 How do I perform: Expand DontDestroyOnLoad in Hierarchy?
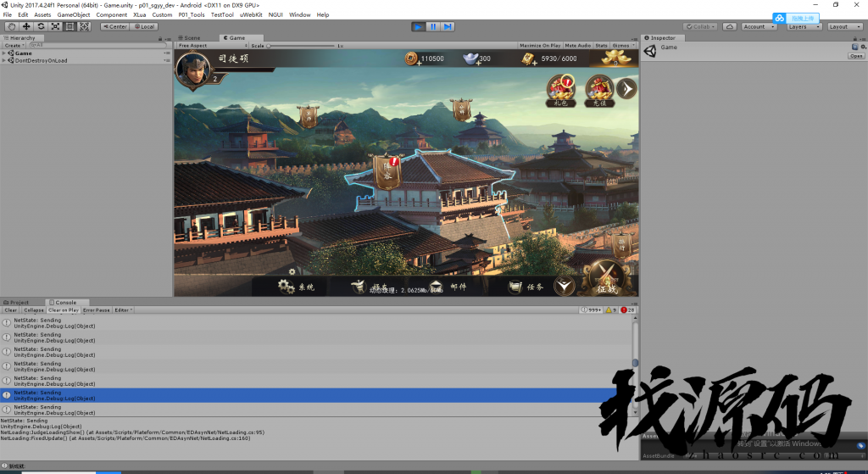coord(4,60)
